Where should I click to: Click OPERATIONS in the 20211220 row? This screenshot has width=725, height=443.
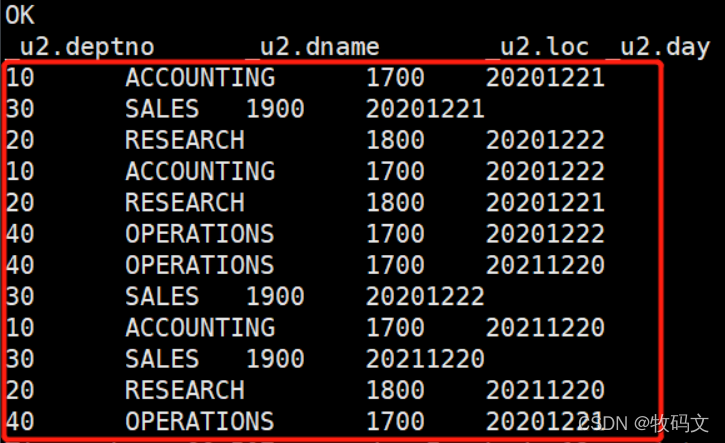[200, 265]
